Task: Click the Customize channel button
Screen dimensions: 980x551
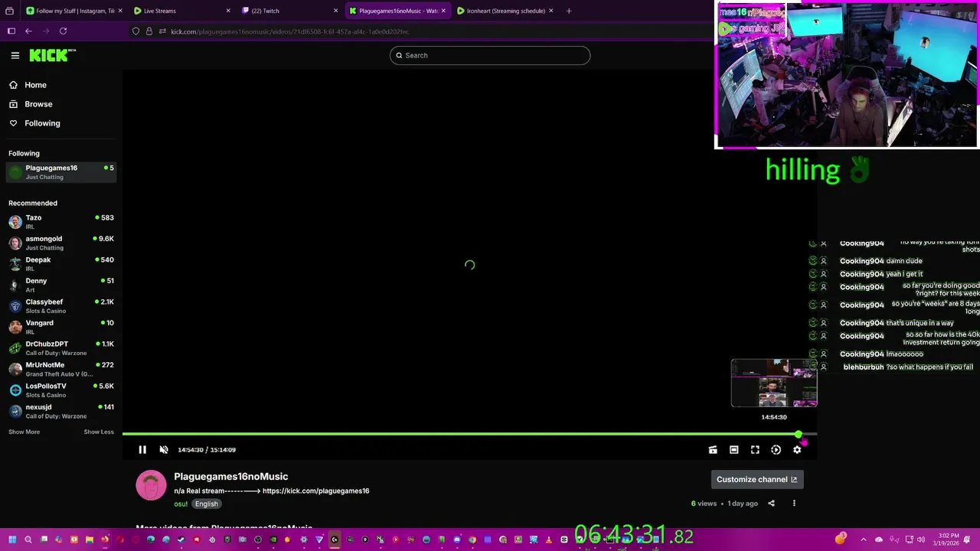Action: (756, 479)
